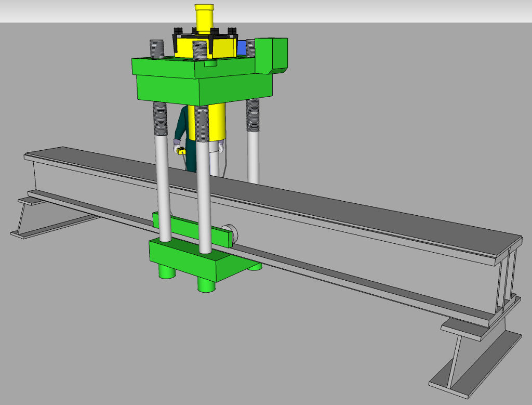Viewport: 532px width, 405px height.
Task: Select the rear-right gray support column
Action: pyautogui.click(x=253, y=156)
